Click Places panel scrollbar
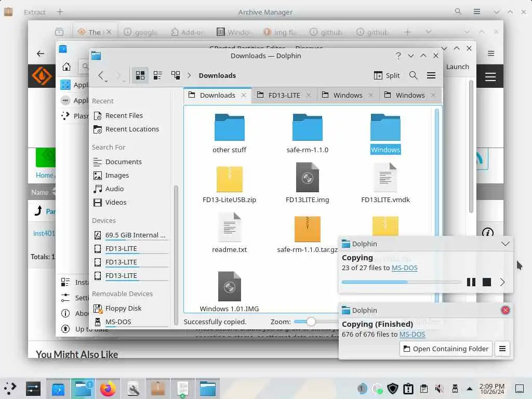 pos(176,255)
